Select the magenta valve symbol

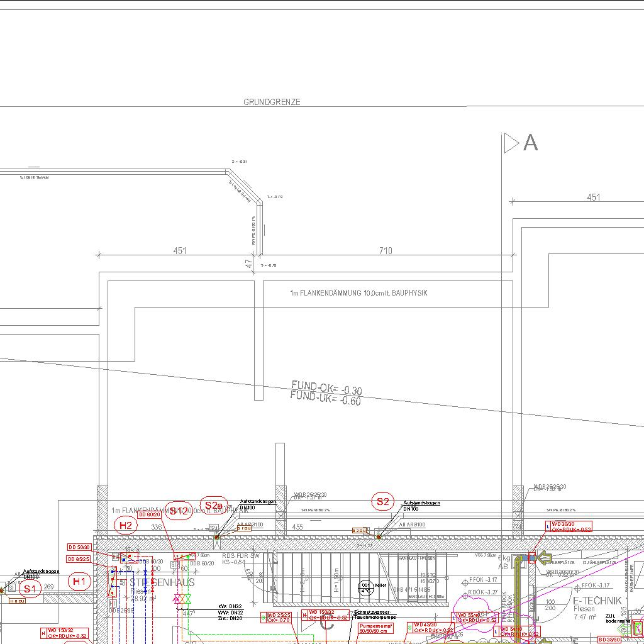point(177,599)
